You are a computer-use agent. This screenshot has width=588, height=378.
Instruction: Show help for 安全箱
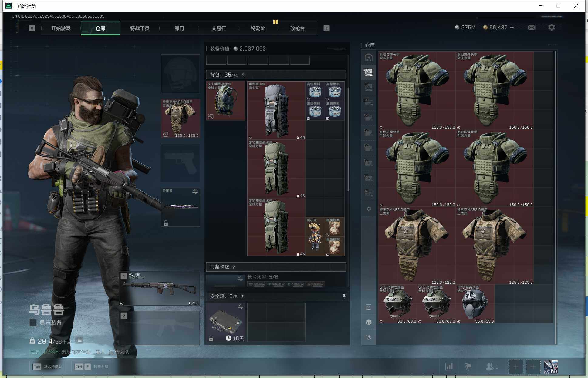[x=242, y=296]
